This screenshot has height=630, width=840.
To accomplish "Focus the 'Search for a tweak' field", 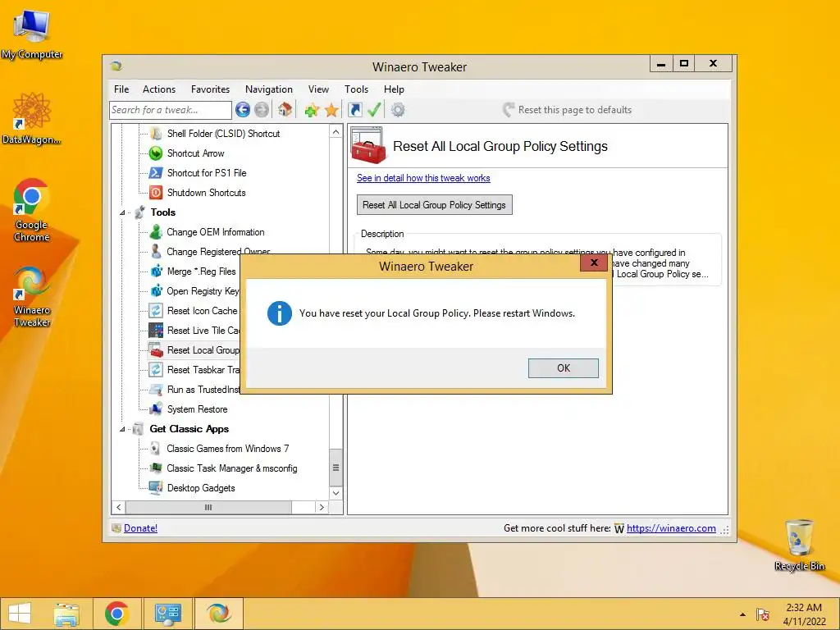I will coord(171,110).
